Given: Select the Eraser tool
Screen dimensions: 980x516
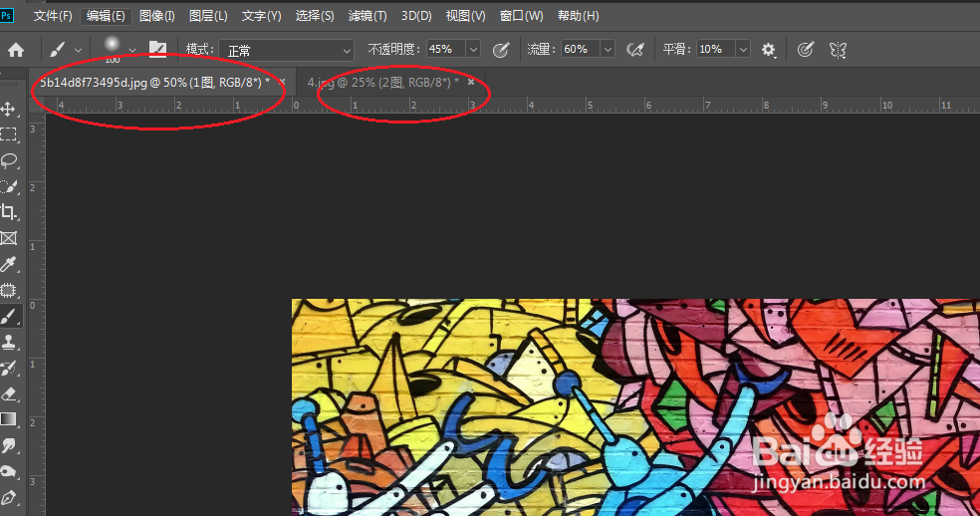Looking at the screenshot, I should click(x=9, y=394).
